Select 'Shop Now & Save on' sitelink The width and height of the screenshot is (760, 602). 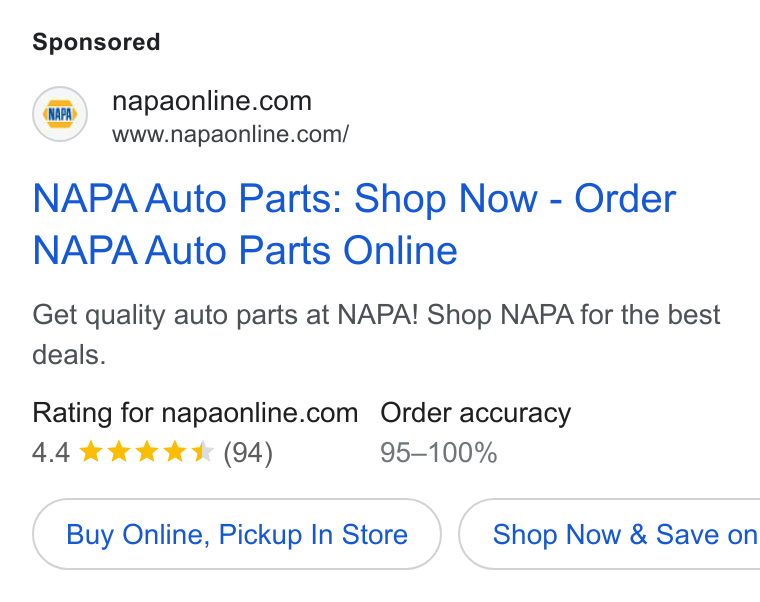point(609,534)
